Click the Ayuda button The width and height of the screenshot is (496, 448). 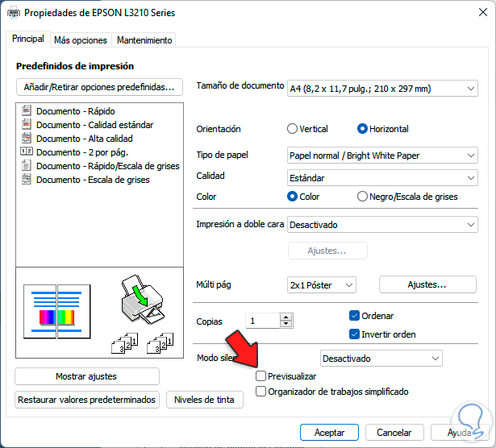click(460, 432)
